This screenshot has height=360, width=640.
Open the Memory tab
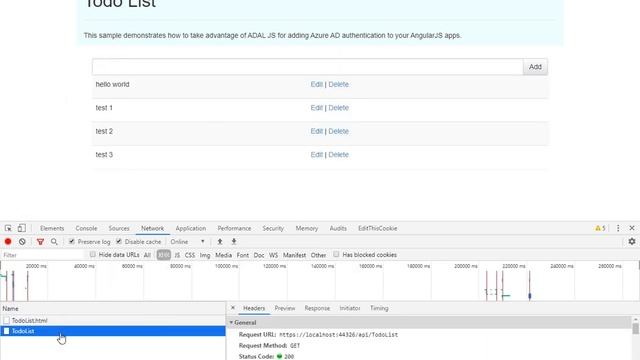click(307, 228)
